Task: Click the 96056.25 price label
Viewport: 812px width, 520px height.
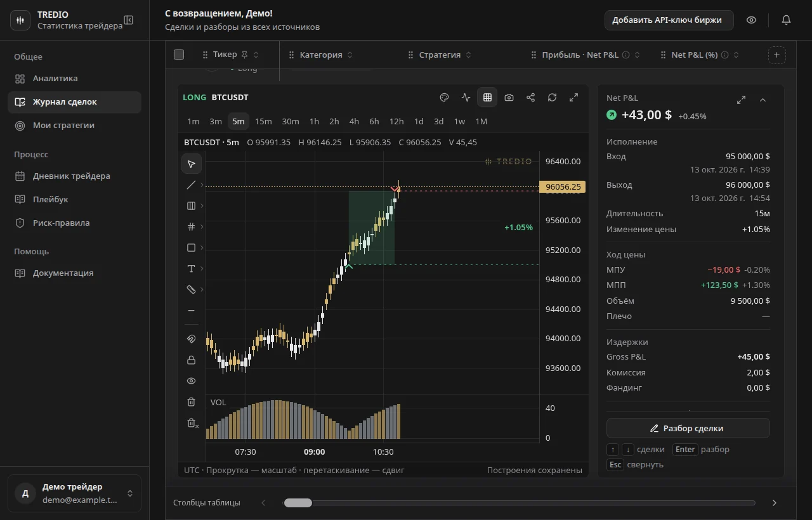Action: coord(561,187)
